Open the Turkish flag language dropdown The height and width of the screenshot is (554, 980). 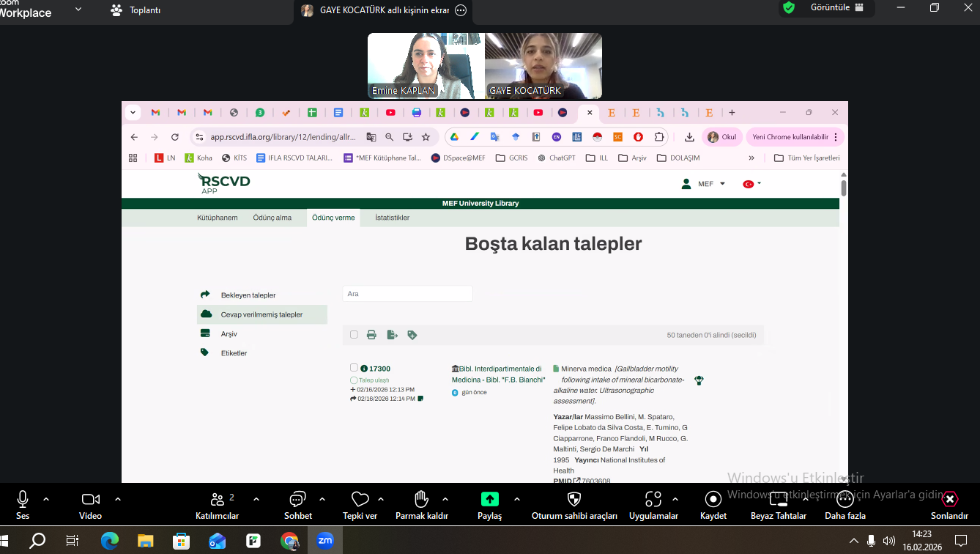[x=751, y=184]
